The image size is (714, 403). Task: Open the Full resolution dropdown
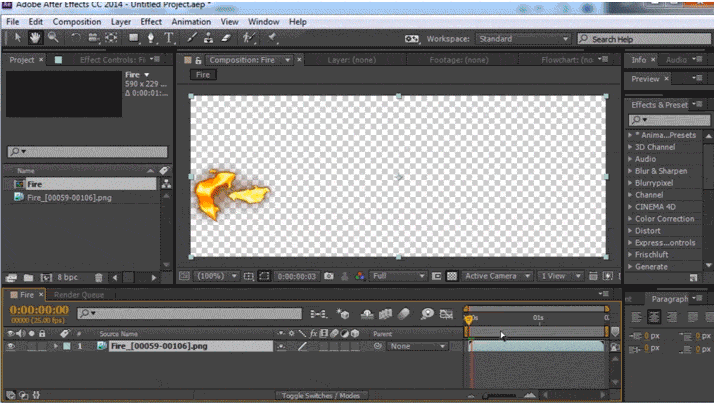(x=399, y=276)
